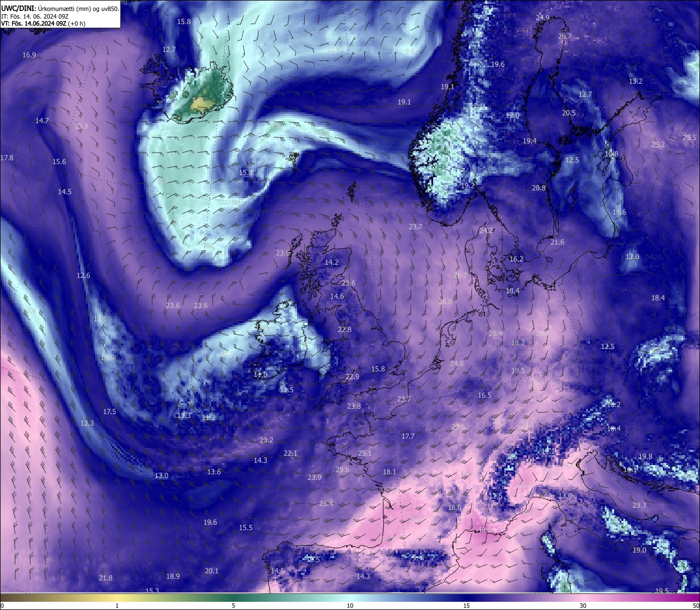This screenshot has width=700, height=610.
Task: Click the 21.8 value label
Action: 106,578
